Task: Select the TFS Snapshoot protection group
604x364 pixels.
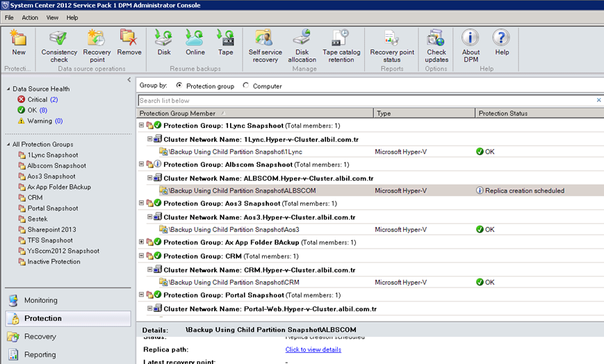Action: tap(45, 240)
